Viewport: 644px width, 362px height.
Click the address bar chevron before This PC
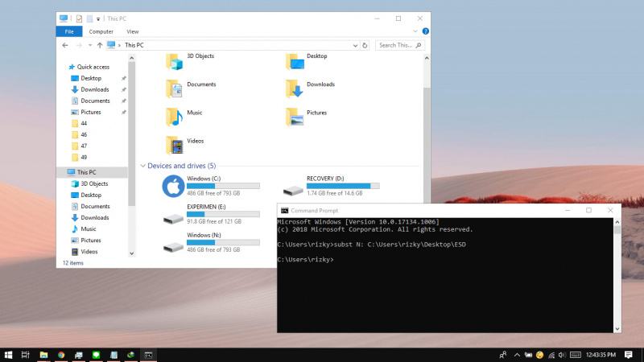119,45
